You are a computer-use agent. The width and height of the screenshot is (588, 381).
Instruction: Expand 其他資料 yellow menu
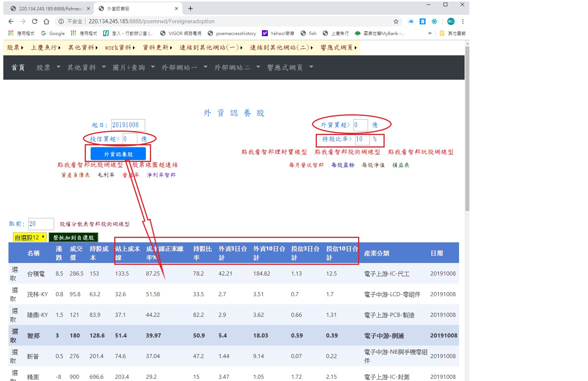[83, 48]
